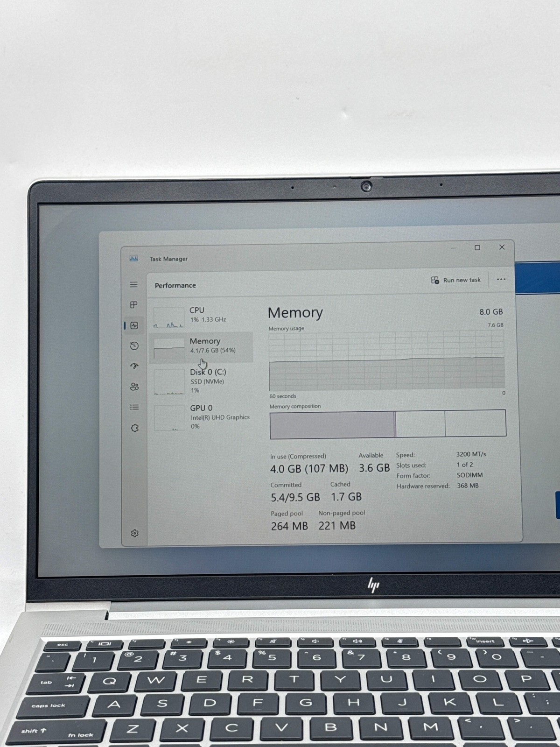Viewport: 560px width, 747px height.
Task: Open the Processes page icon
Action: pos(134,305)
